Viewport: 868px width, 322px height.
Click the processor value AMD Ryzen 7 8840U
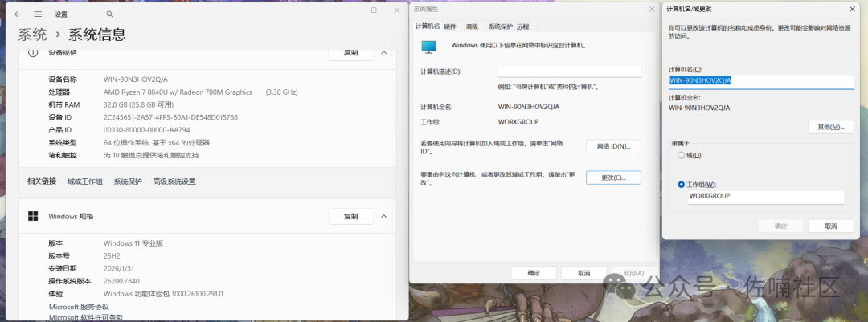click(178, 92)
